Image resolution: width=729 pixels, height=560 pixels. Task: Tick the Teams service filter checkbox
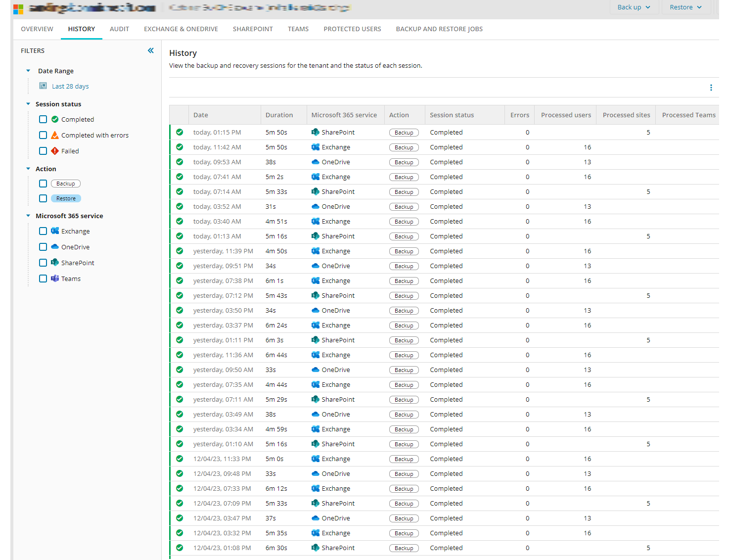coord(43,279)
